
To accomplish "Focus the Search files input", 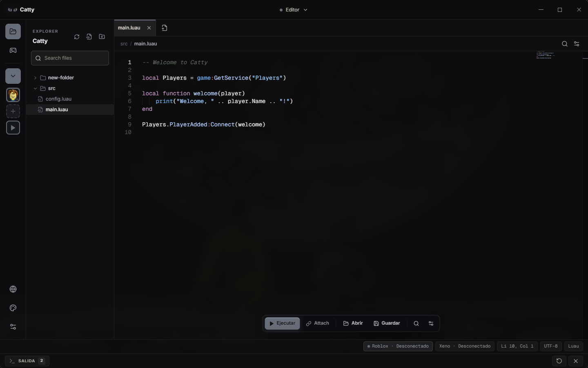I will pos(70,58).
